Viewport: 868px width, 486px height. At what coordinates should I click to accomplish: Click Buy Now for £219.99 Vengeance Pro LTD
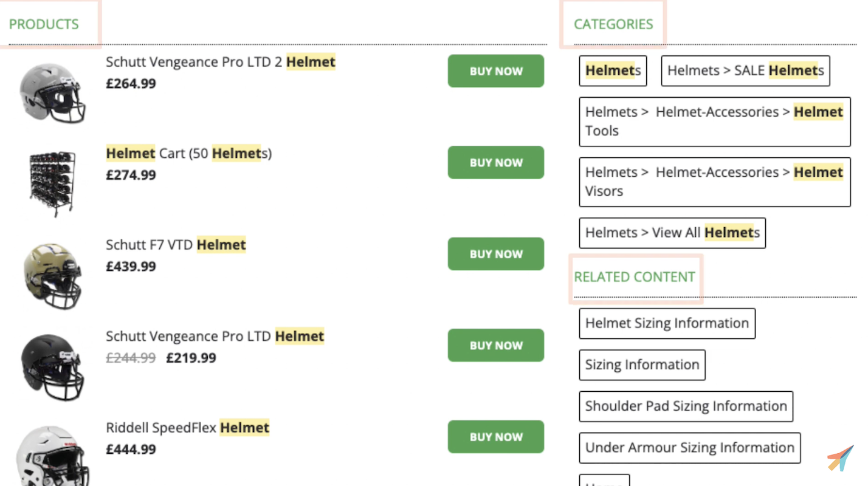[496, 345]
